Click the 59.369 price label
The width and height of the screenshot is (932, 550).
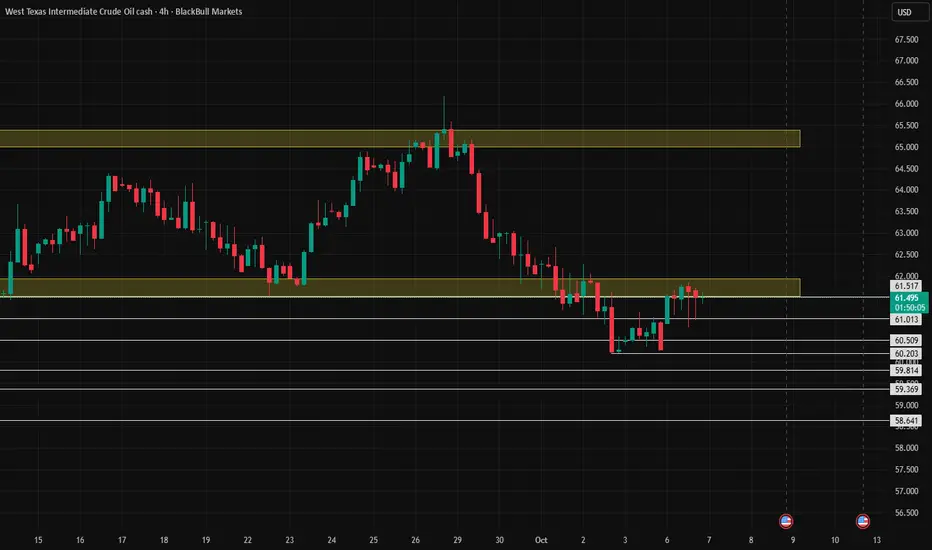point(906,389)
